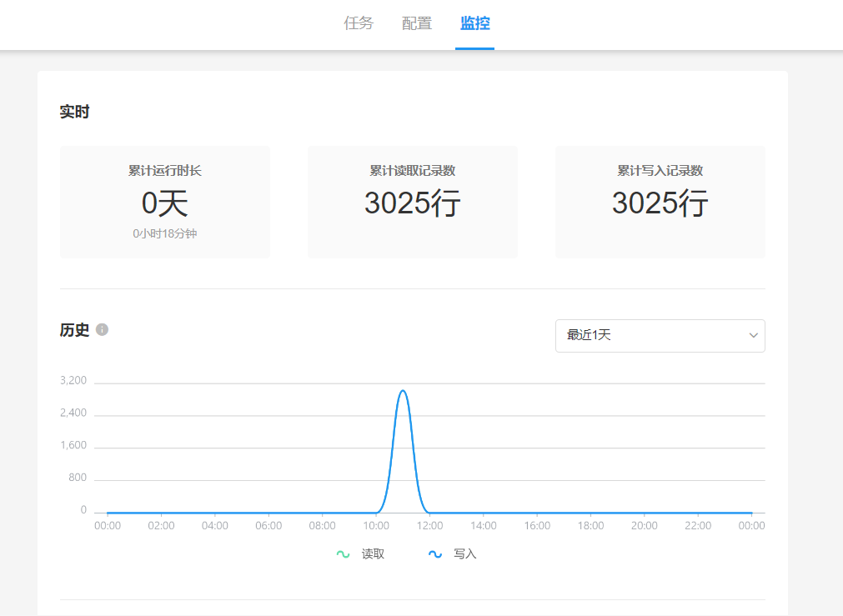
Task: Select the 监控 tab
Action: point(474,23)
